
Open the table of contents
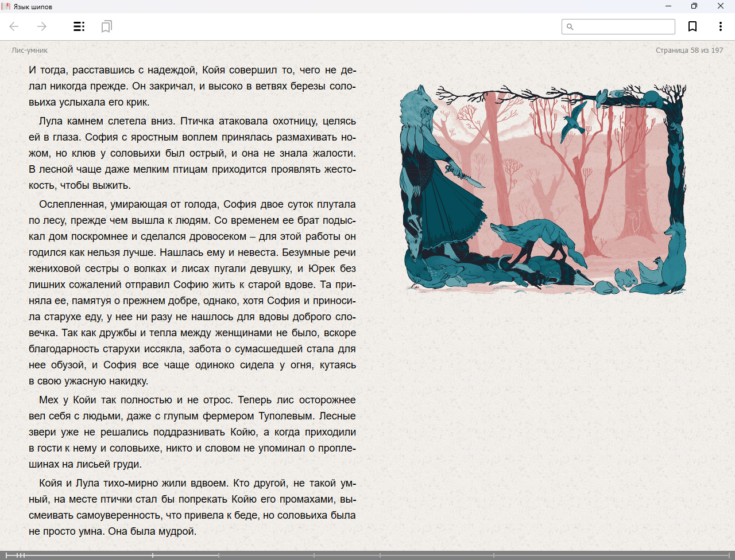[x=79, y=26]
